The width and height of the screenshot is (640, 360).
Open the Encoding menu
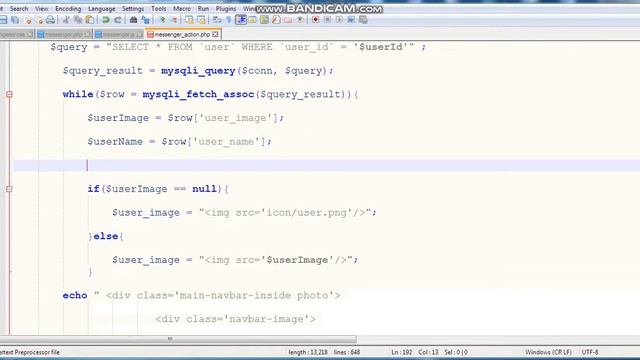[x=68, y=9]
